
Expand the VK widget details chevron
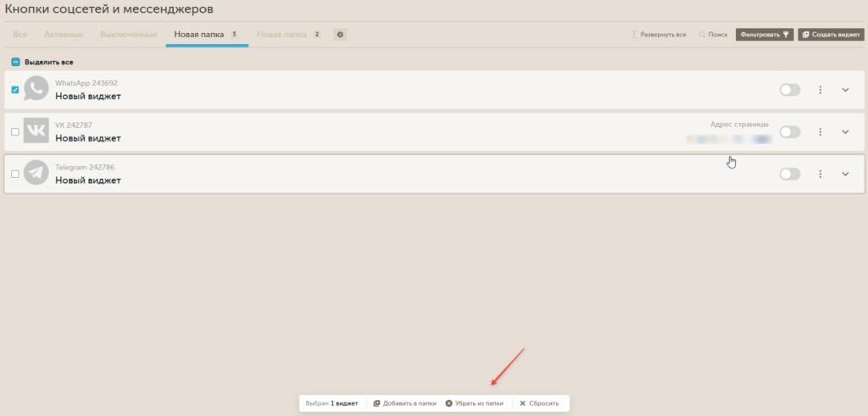click(845, 132)
